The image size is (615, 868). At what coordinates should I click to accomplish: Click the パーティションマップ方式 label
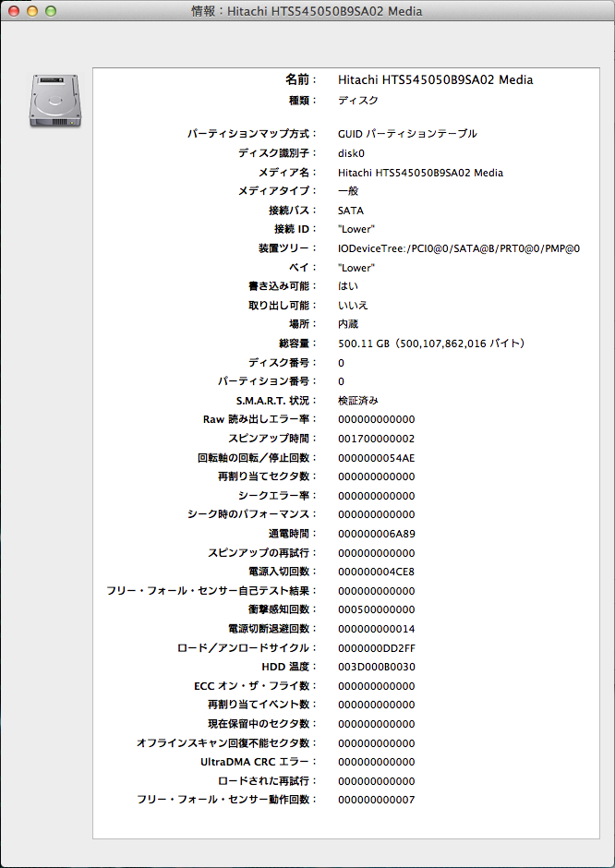tap(252, 133)
